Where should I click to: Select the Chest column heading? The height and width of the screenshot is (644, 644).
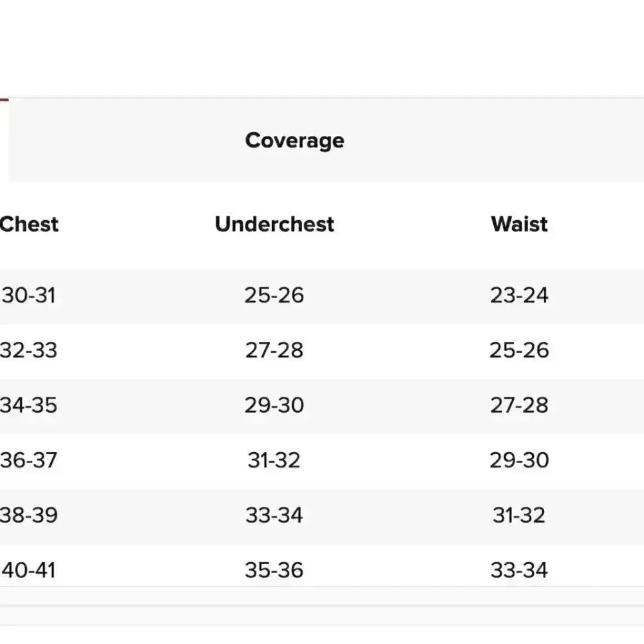pyautogui.click(x=29, y=224)
